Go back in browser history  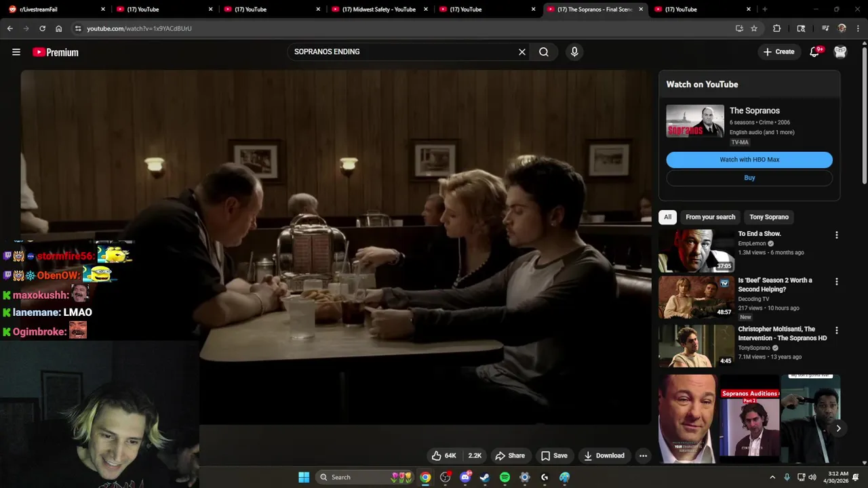(10, 28)
